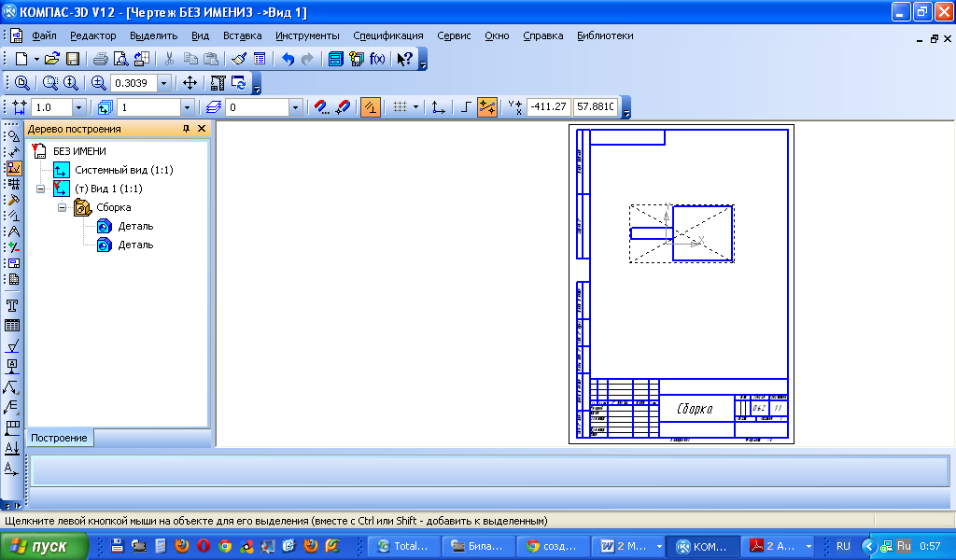The width and height of the screenshot is (956, 560).
Task: Toggle the Rounding step-line button
Action: pos(466,107)
